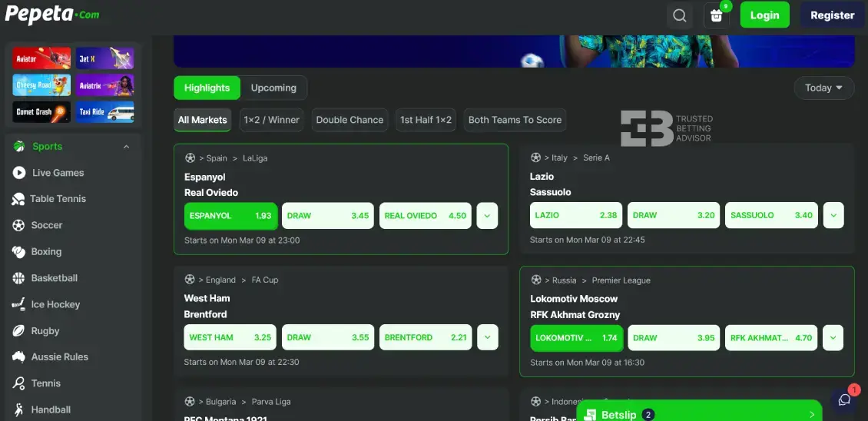Switch to the Highlights tab
The image size is (868, 421).
[207, 88]
